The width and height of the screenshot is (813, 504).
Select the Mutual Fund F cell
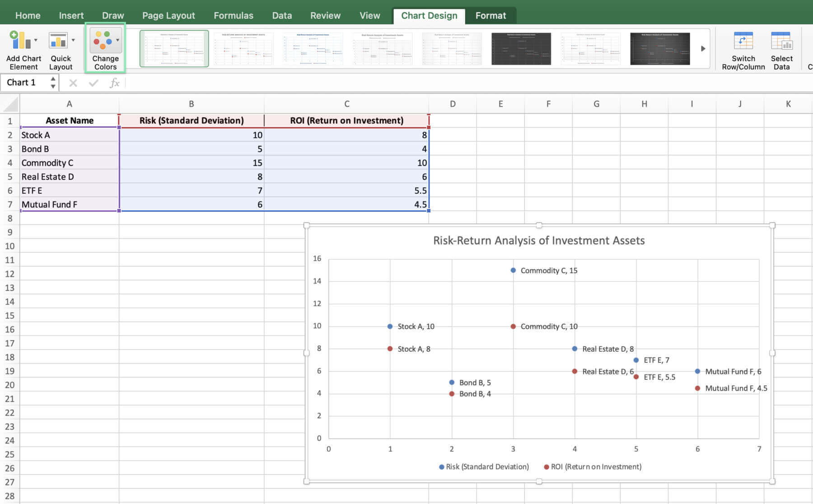pos(70,205)
